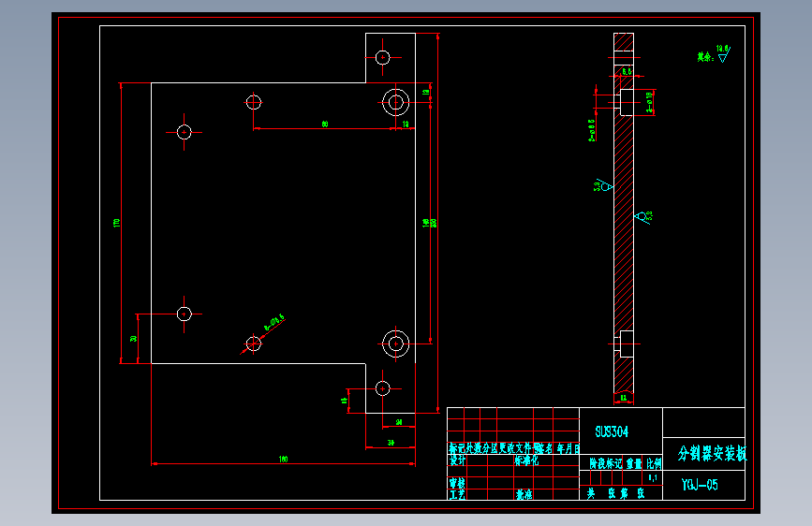Select the 其余: roughness note
Image resolution: width=812 pixels, height=526 pixels.
705,57
